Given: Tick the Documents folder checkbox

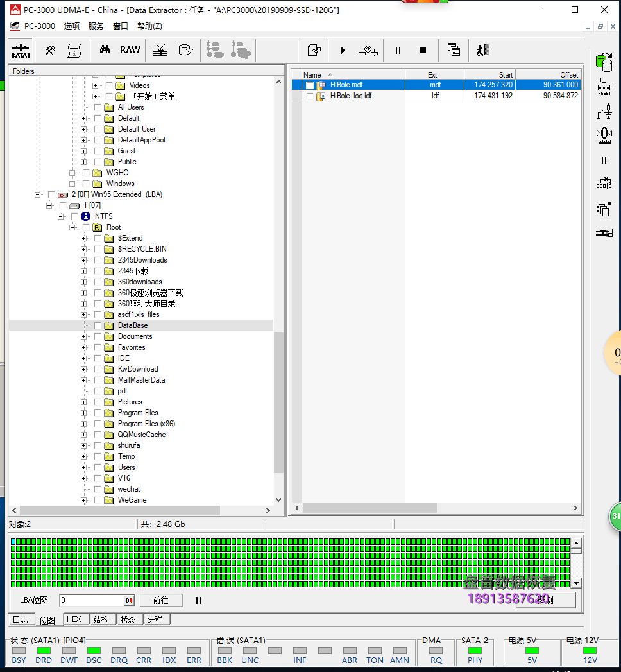Looking at the screenshot, I should point(98,336).
